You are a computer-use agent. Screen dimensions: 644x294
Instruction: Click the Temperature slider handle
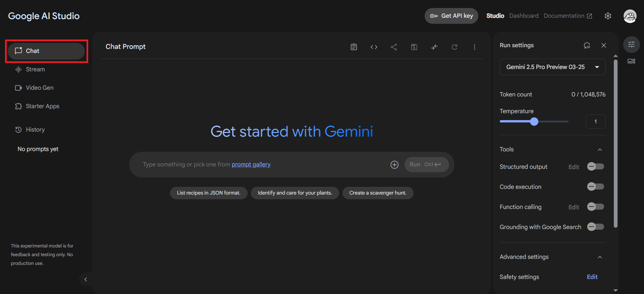point(534,122)
